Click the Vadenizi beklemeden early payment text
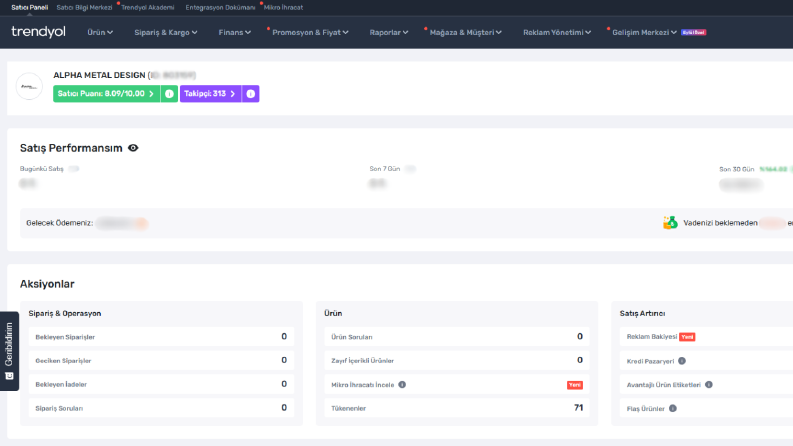793x446 pixels. (x=720, y=223)
